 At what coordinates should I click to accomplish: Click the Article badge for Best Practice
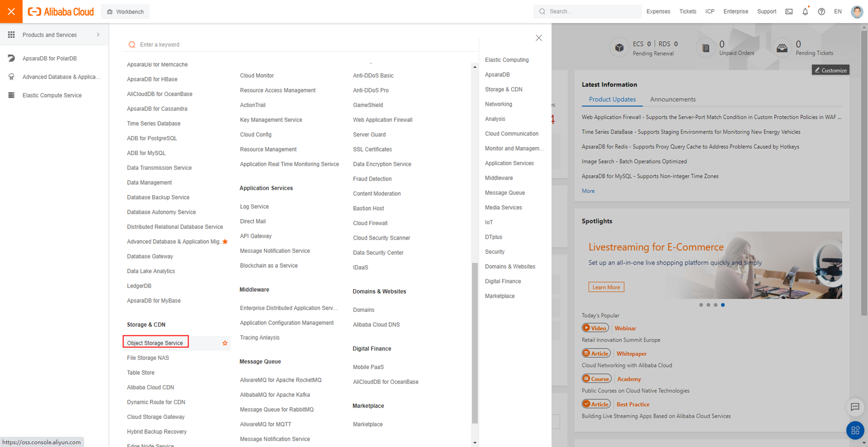pos(596,404)
